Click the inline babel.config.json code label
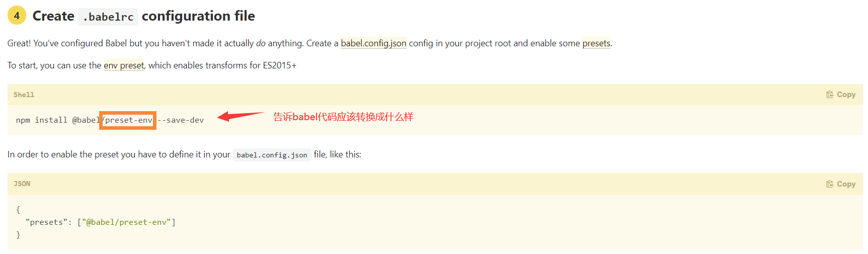The height and width of the screenshot is (254, 868). pyautogui.click(x=272, y=155)
